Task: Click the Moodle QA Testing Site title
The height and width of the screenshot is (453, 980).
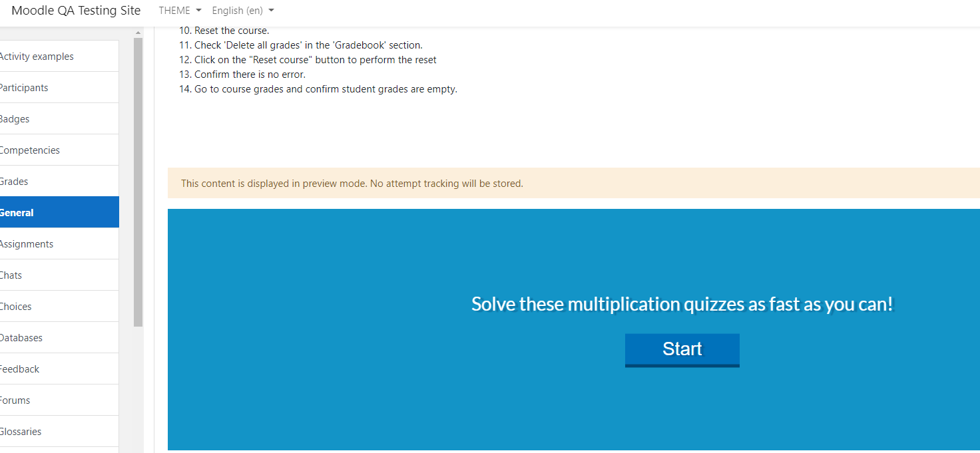Action: coord(76,11)
